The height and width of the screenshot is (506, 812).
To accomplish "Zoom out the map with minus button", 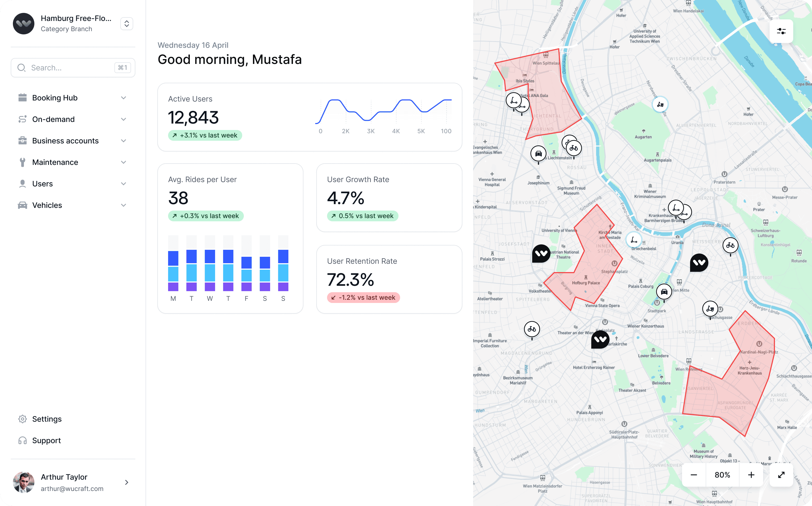I will pyautogui.click(x=694, y=475).
